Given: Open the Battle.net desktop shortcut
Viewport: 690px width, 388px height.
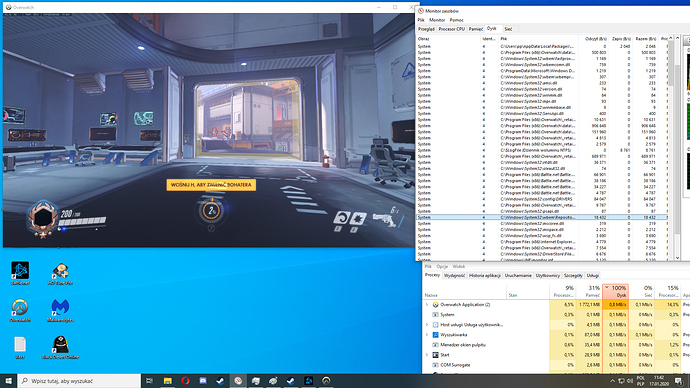Looking at the screenshot, I should pos(20,273).
